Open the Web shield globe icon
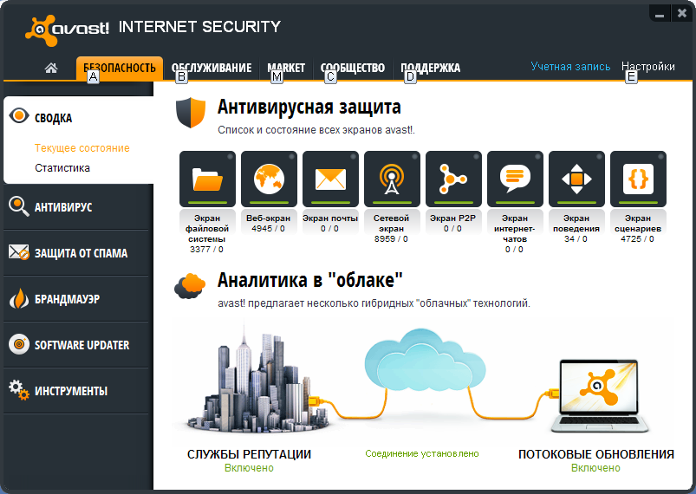The height and width of the screenshot is (494, 696). (x=269, y=179)
